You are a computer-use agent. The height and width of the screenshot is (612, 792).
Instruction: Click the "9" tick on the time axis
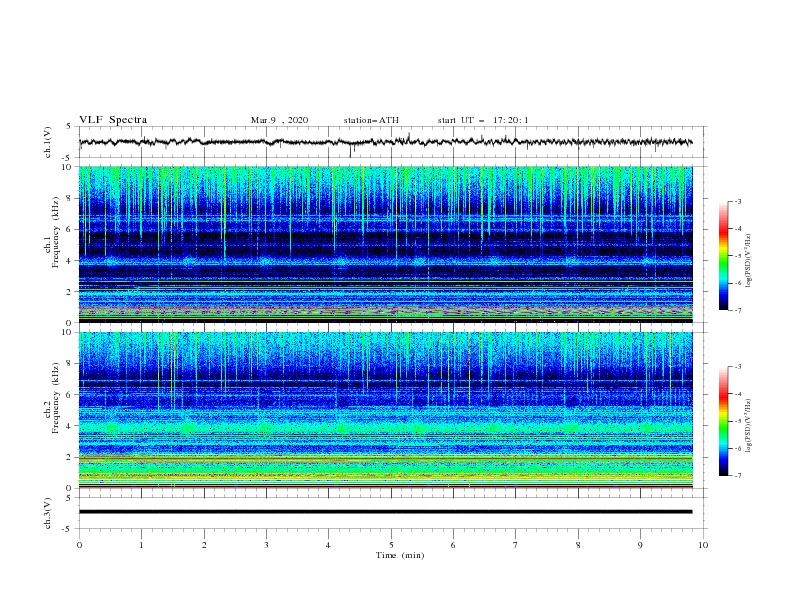click(640, 545)
